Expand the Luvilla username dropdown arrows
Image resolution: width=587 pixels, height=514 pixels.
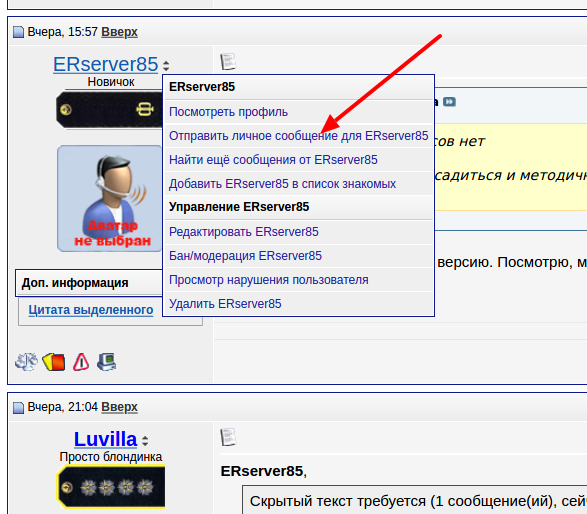click(x=145, y=441)
